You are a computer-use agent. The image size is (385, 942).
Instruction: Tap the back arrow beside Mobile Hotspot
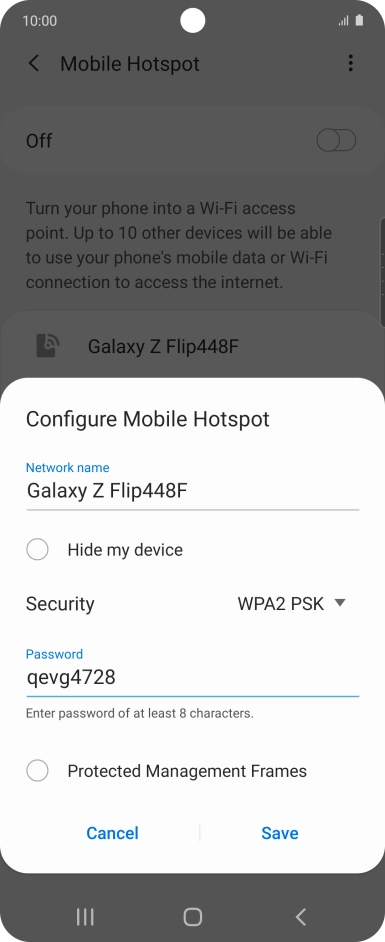[x=34, y=64]
